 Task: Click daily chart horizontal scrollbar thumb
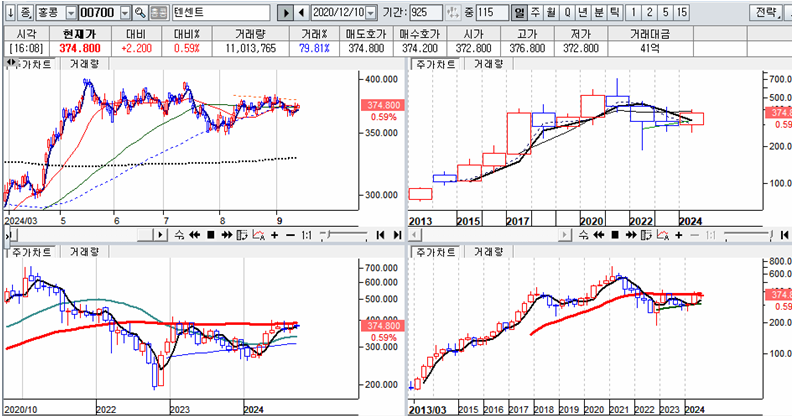pos(146,235)
